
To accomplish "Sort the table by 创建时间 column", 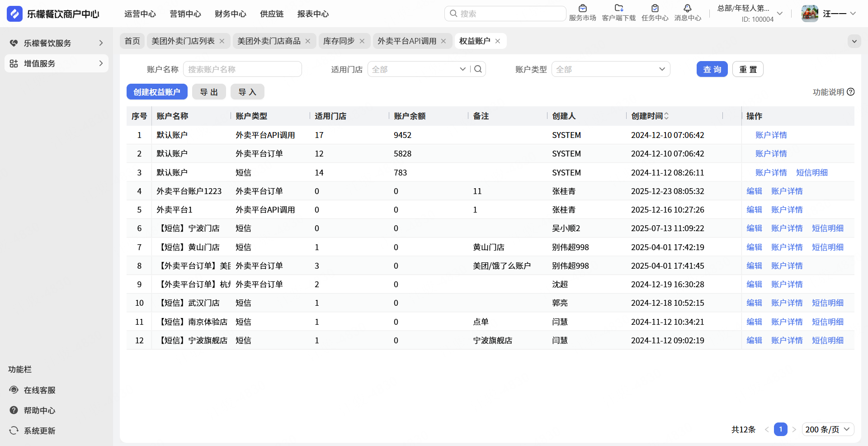I will [x=666, y=116].
